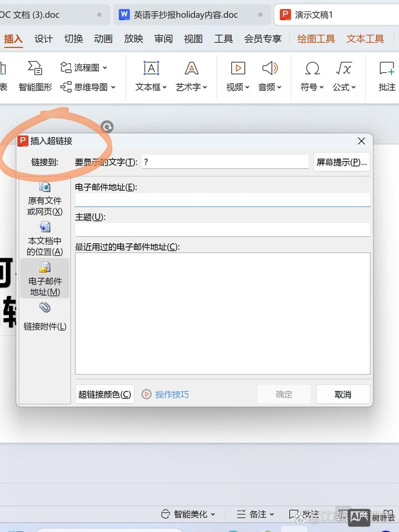Expand the 思维导图 mind map dropdown
This screenshot has width=399, height=532.
point(88,87)
